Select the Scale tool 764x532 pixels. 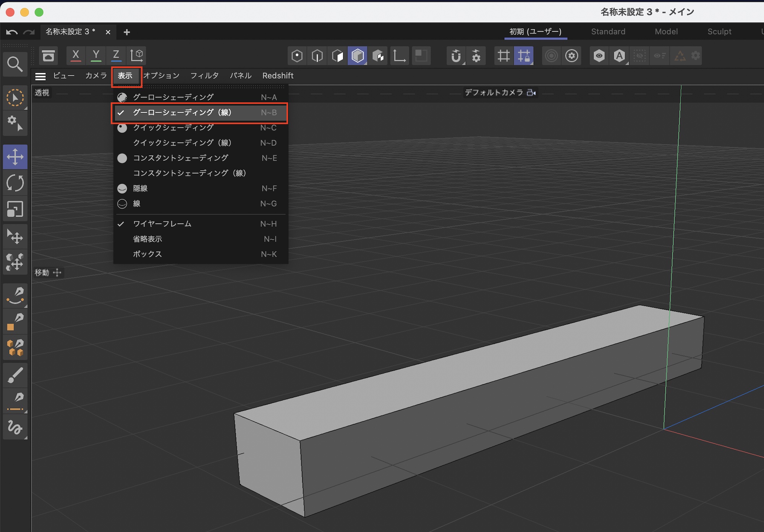pos(15,209)
